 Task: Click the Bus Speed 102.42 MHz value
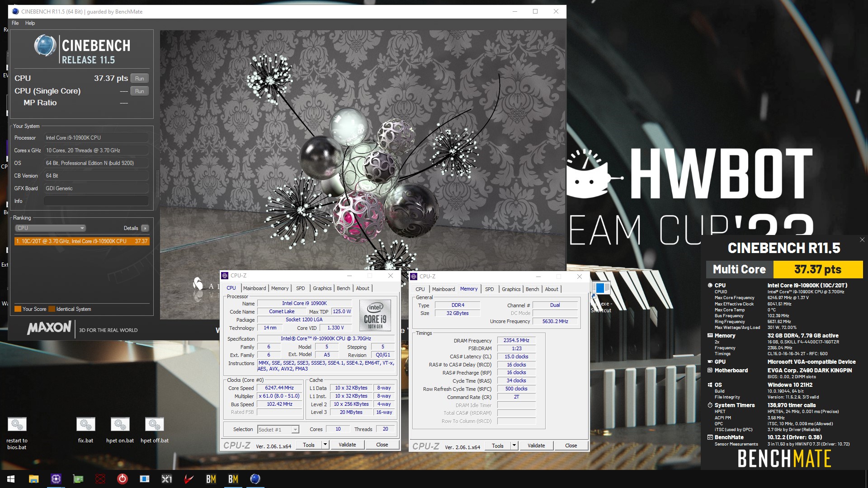tap(279, 404)
